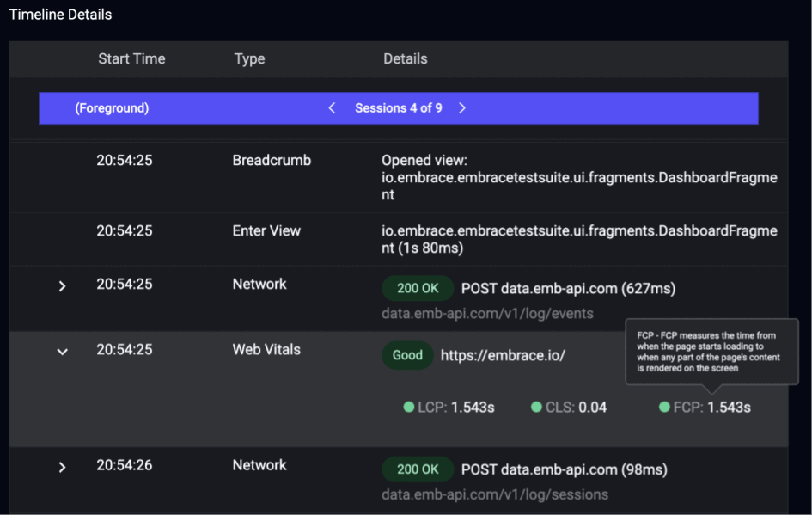The height and width of the screenshot is (515, 812).
Task: Click the 200 OK badge for log/events
Action: pos(418,289)
